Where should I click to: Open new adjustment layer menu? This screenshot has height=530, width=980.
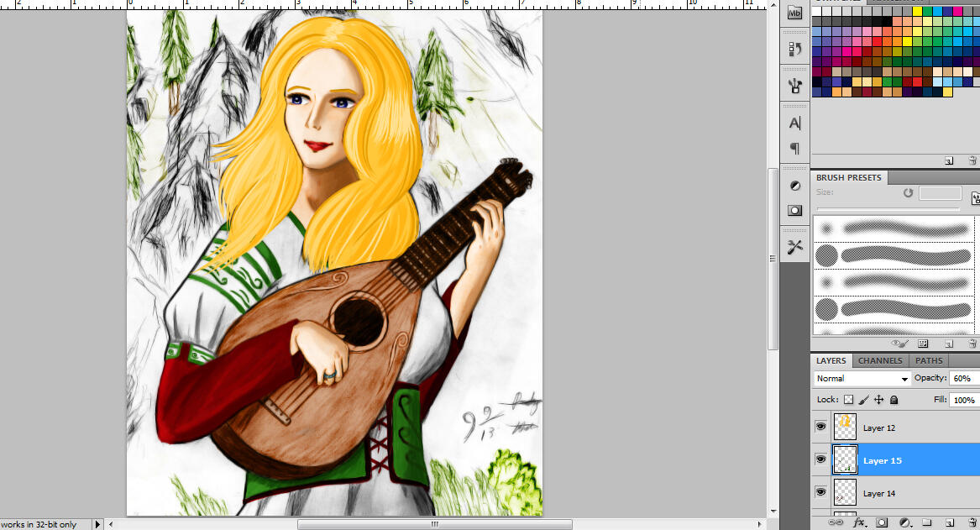pyautogui.click(x=905, y=522)
